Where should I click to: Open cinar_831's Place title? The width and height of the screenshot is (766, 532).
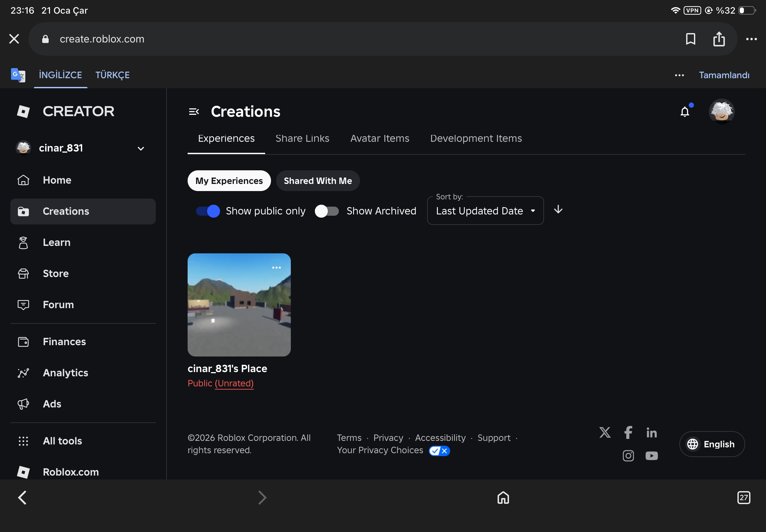[x=228, y=368]
